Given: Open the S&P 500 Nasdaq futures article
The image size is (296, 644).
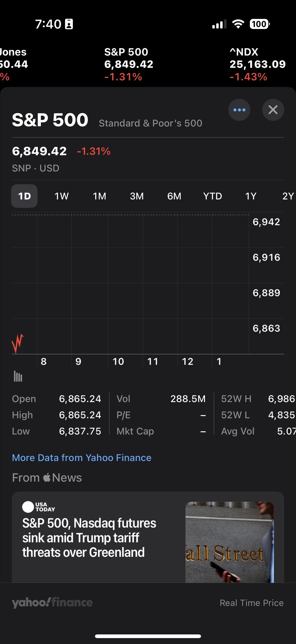Looking at the screenshot, I should 89,537.
